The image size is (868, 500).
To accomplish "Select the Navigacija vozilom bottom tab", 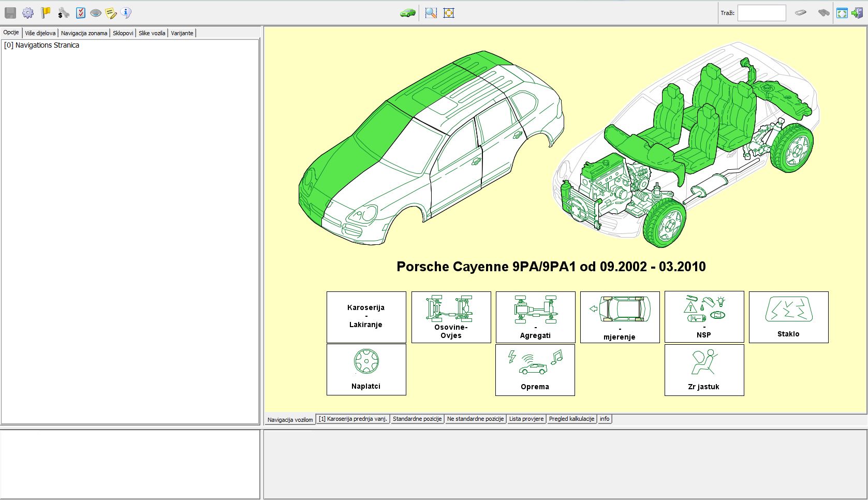I will click(x=290, y=419).
